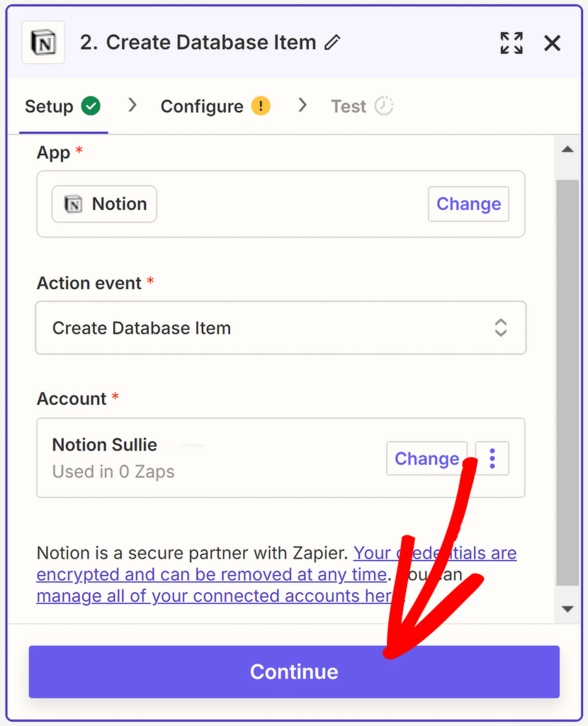Click the Test clock status icon
This screenshot has width=588, height=726.
pos(384,106)
